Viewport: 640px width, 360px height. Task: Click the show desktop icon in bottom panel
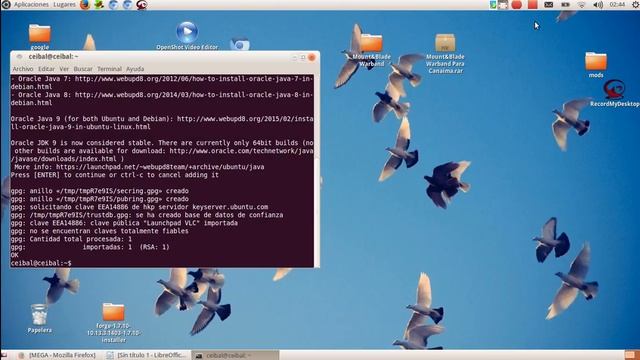pos(4,355)
